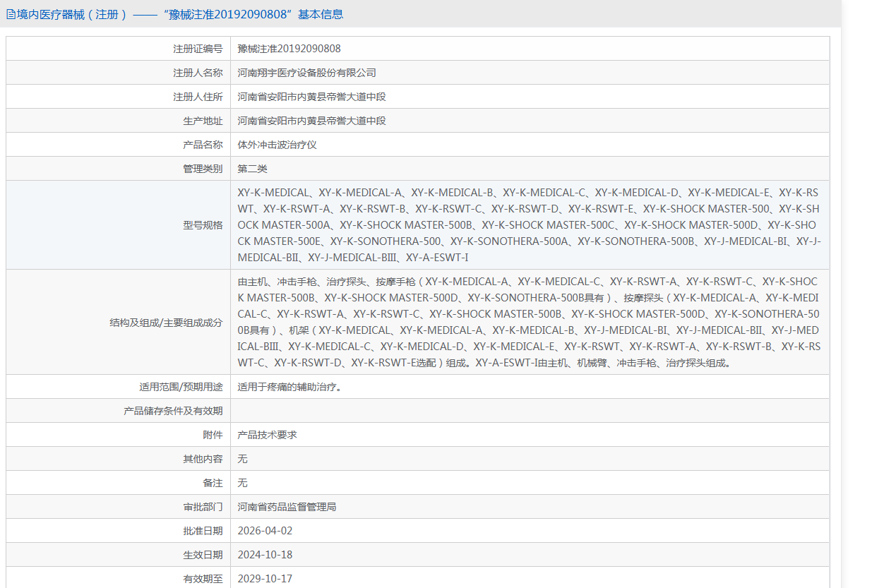The image size is (884, 588).
Task: Click the 型号规格 label
Action: 203,225
